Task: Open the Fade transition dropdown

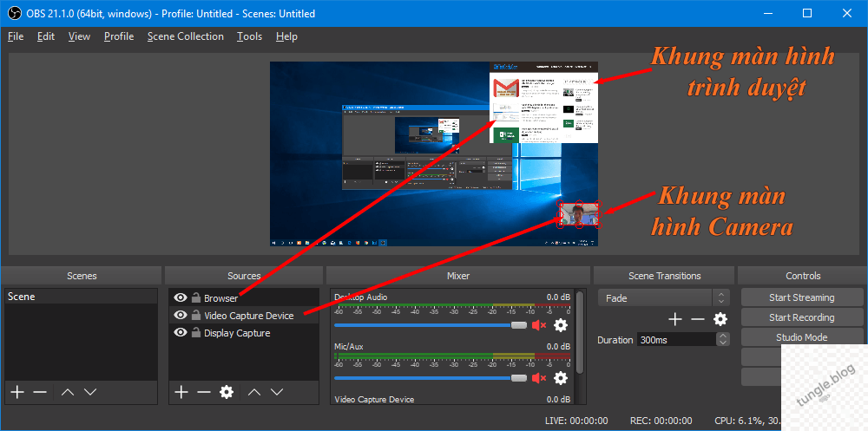Action: tap(664, 297)
